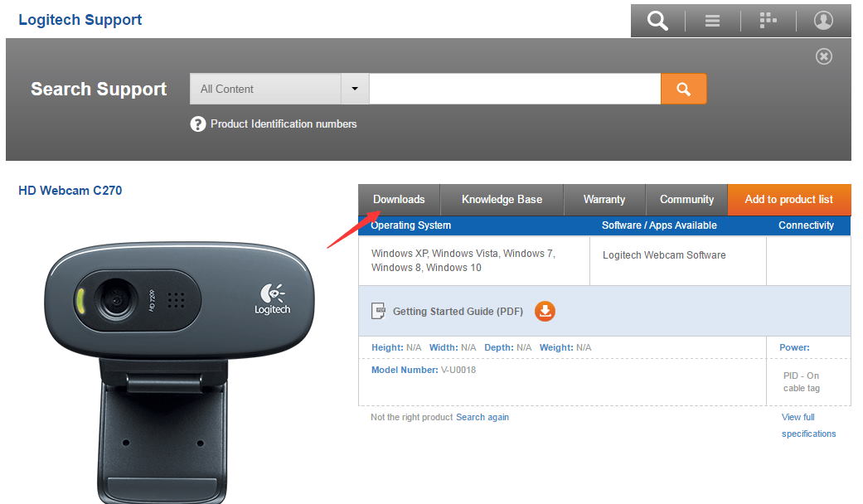Click the Connectivity column header

(806, 225)
